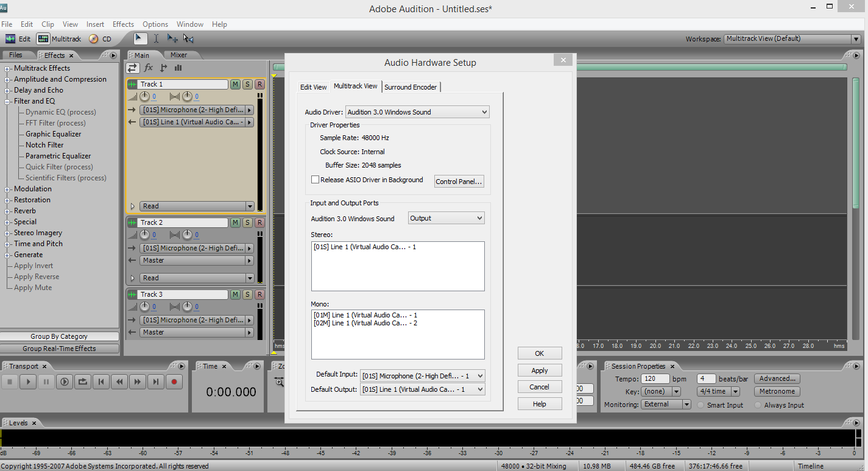Switch to CD view button

[x=101, y=39]
